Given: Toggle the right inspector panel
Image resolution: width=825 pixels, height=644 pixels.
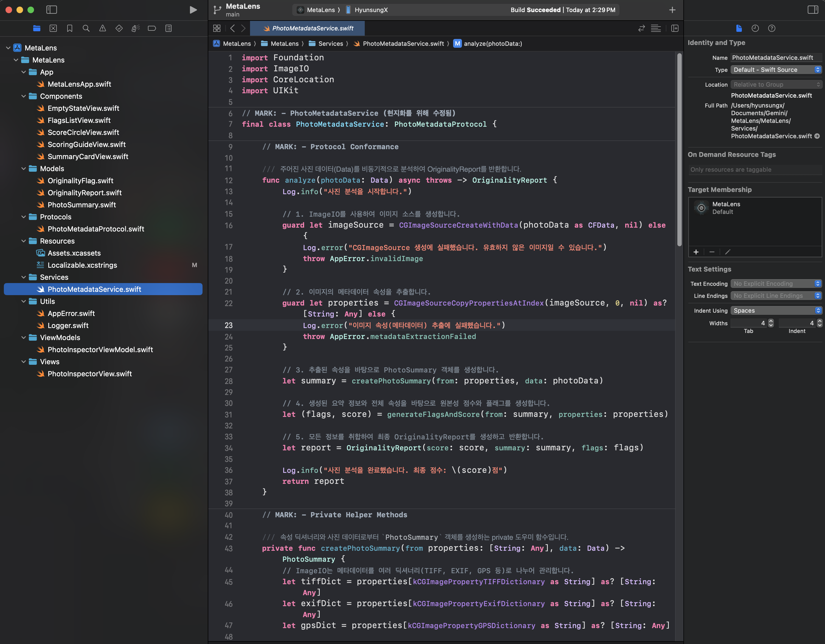Looking at the screenshot, I should pos(813,10).
